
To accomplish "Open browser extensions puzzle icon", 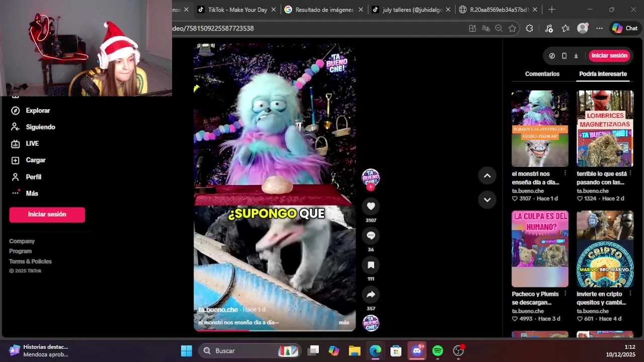I will pos(529,29).
